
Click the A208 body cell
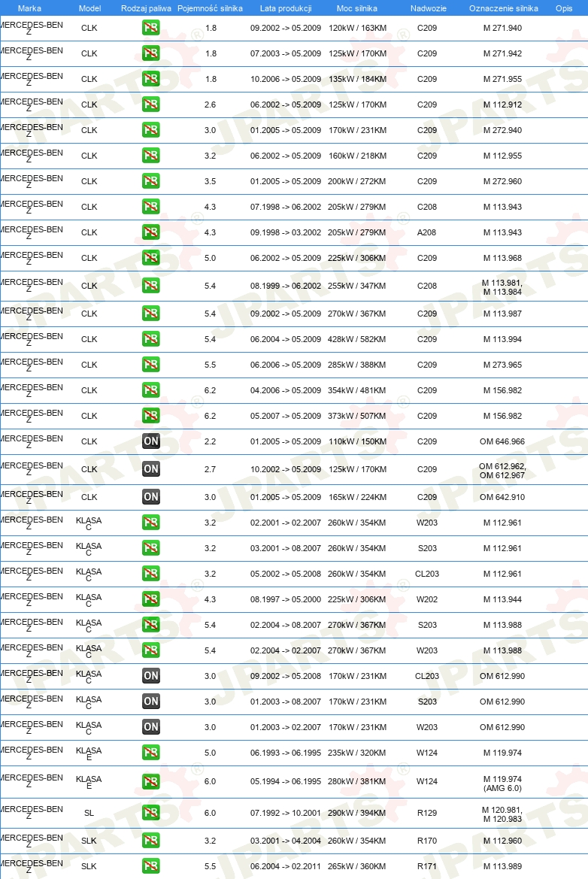[426, 232]
